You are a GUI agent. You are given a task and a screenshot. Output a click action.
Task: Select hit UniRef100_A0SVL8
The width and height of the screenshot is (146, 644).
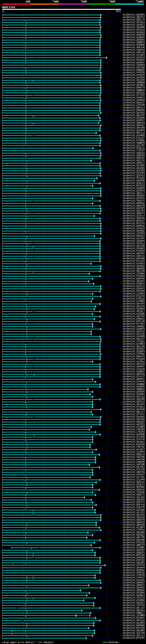tap(134, 58)
